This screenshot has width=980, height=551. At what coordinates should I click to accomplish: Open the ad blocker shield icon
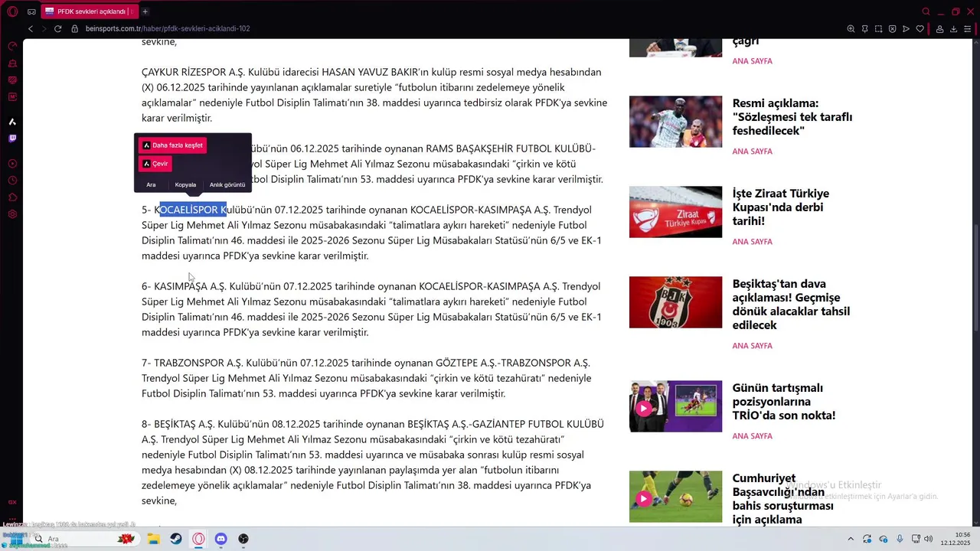(x=892, y=28)
